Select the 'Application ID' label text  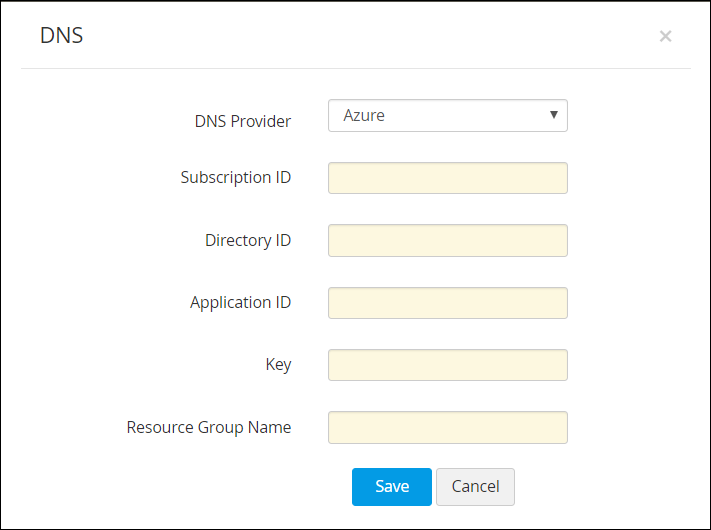point(241,303)
